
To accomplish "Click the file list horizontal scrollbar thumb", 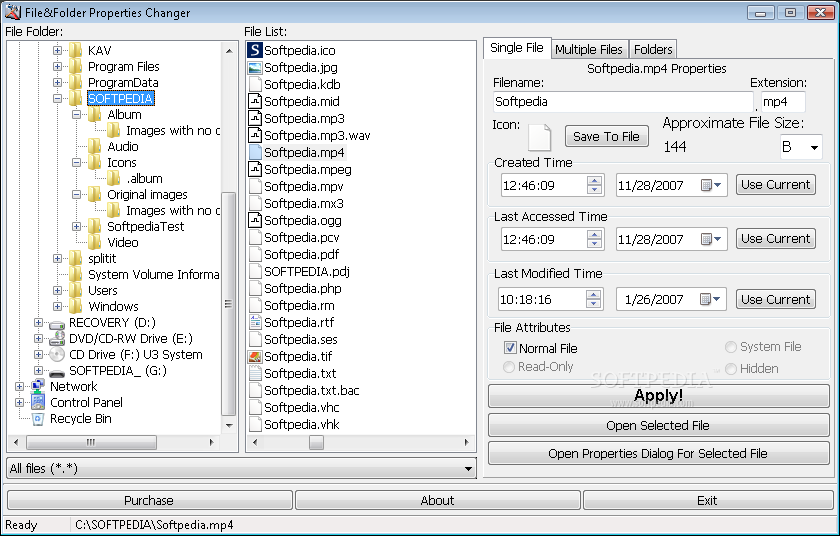I will pyautogui.click(x=317, y=442).
